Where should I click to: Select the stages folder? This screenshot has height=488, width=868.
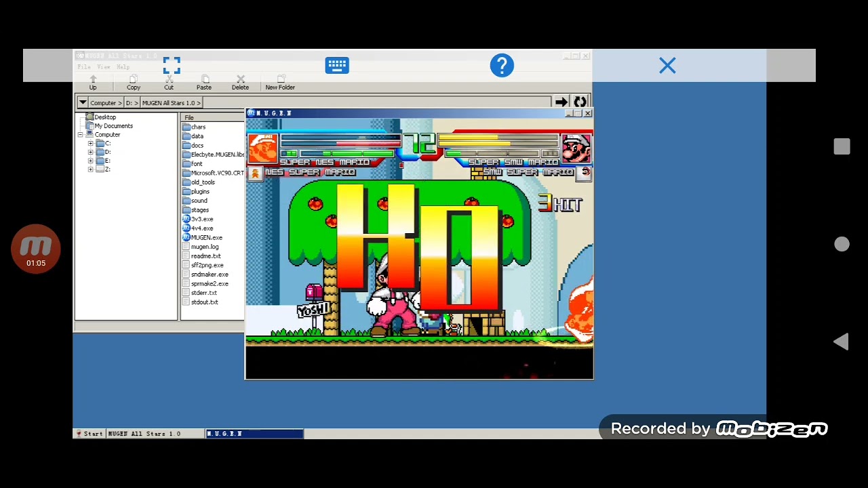tap(195, 210)
